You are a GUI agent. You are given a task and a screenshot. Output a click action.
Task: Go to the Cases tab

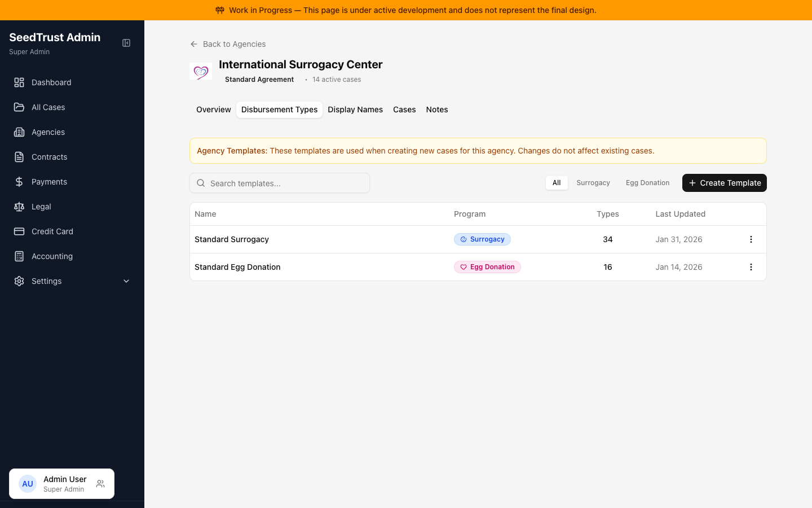pos(404,110)
